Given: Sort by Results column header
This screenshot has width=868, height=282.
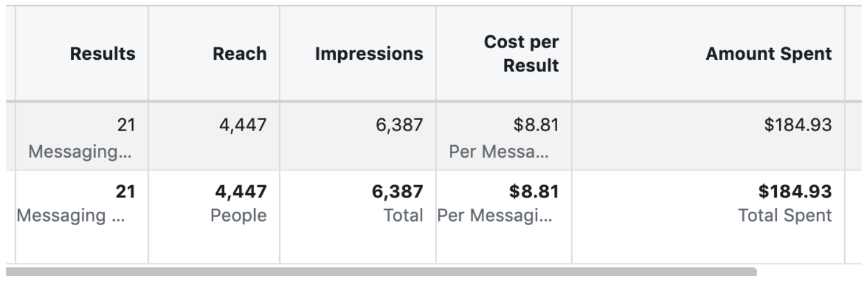Looking at the screenshot, I should [102, 54].
